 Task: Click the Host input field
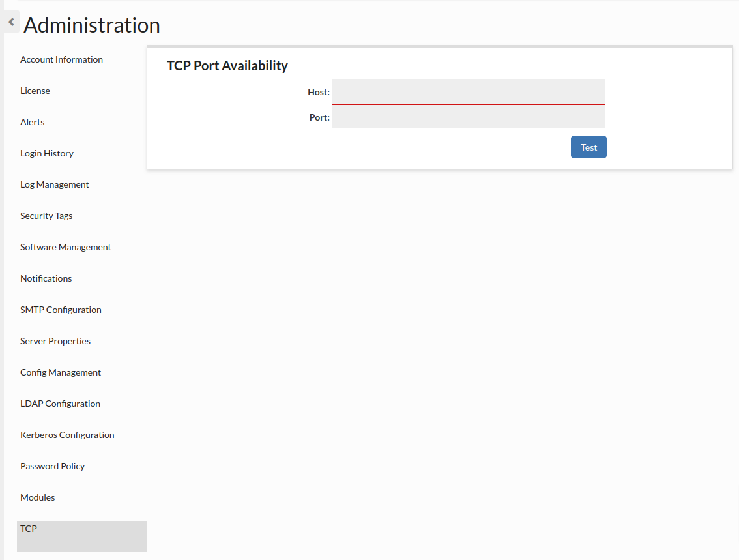tap(468, 91)
